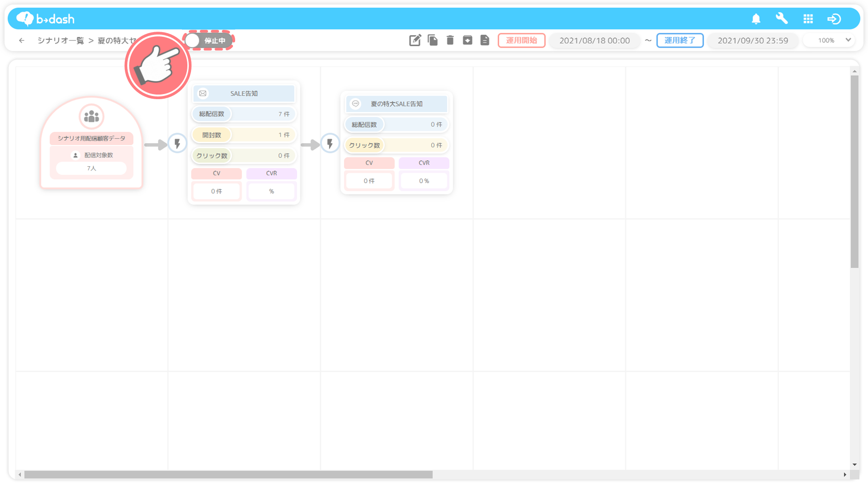Click the start date 2021/08/18 00:00 field
This screenshot has width=868, height=488.
tap(594, 40)
